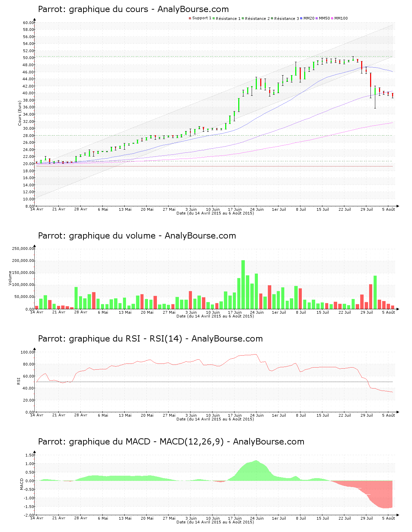
Task: Click the 40.00 value on RSI axis
Action: [28, 388]
